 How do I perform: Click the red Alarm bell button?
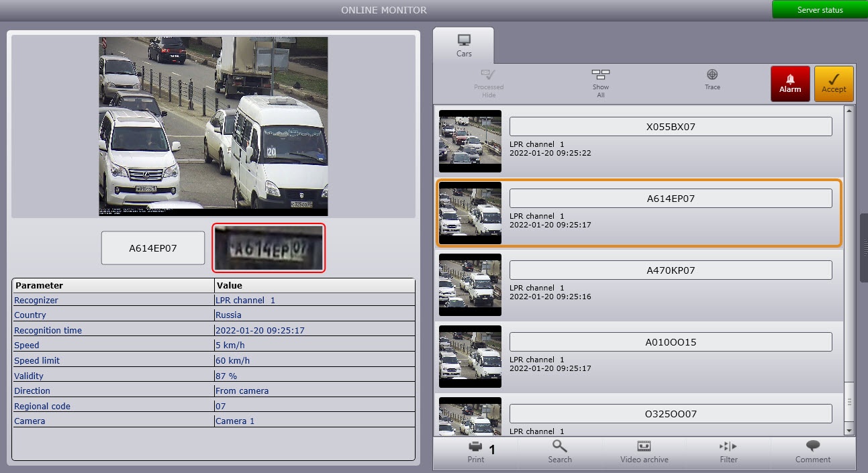tap(790, 83)
